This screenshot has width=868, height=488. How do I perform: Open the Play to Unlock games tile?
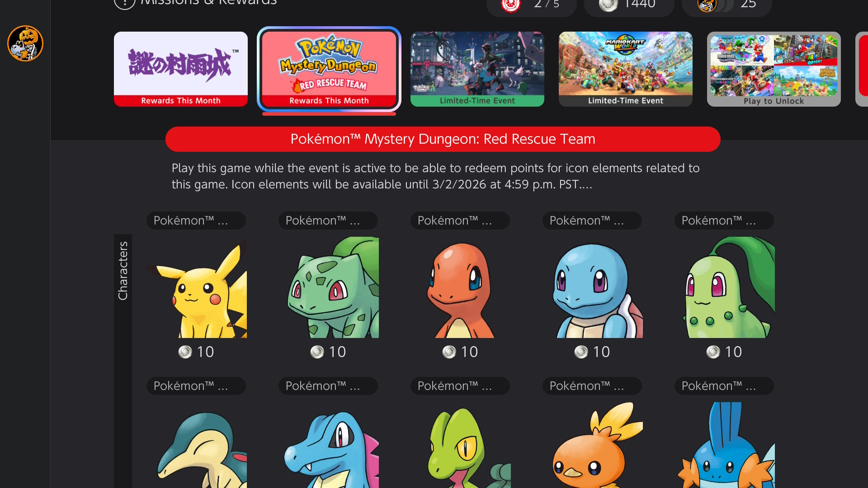coord(774,69)
